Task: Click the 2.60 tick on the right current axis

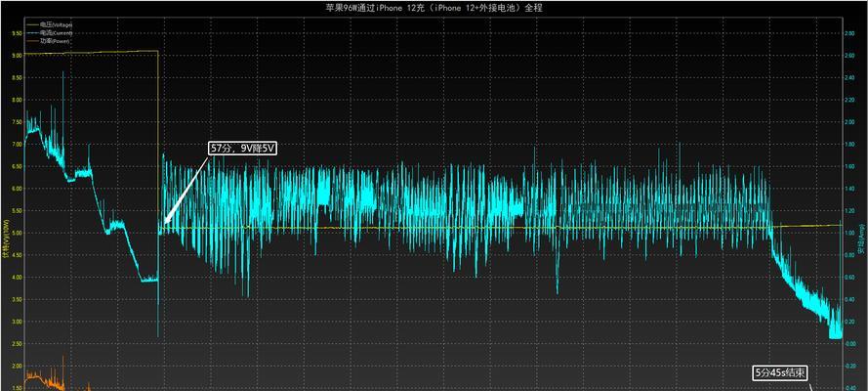Action: [x=849, y=56]
